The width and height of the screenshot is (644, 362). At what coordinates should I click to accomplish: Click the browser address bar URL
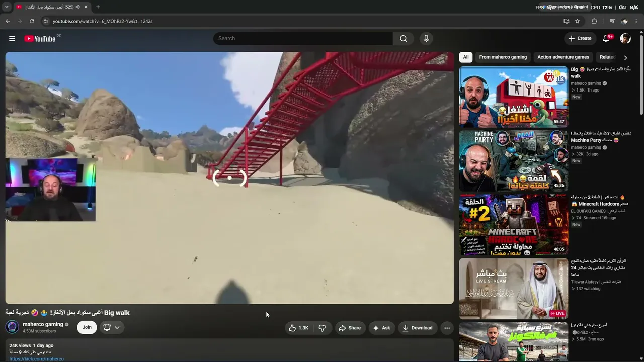click(x=103, y=21)
